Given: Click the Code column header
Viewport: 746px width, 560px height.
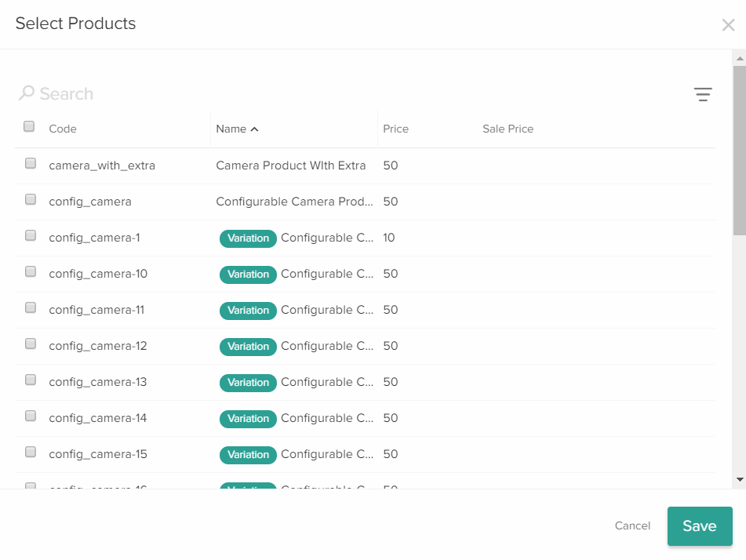Looking at the screenshot, I should (62, 129).
